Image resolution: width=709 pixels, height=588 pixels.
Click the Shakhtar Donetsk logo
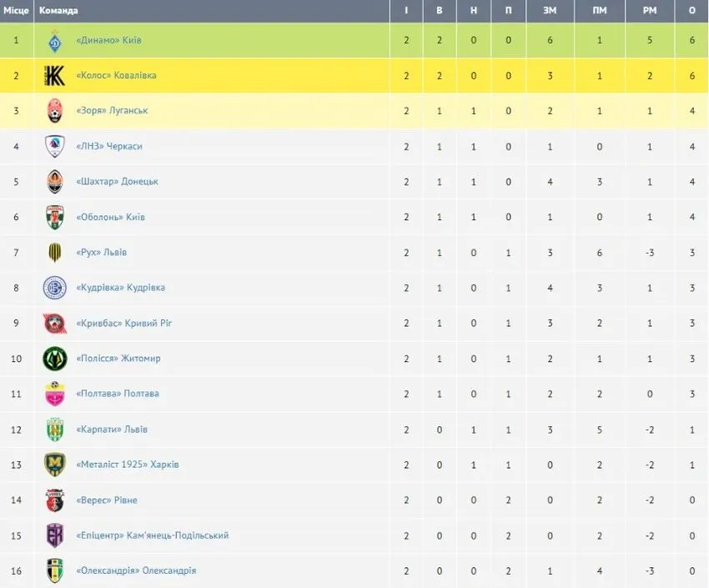click(x=55, y=182)
